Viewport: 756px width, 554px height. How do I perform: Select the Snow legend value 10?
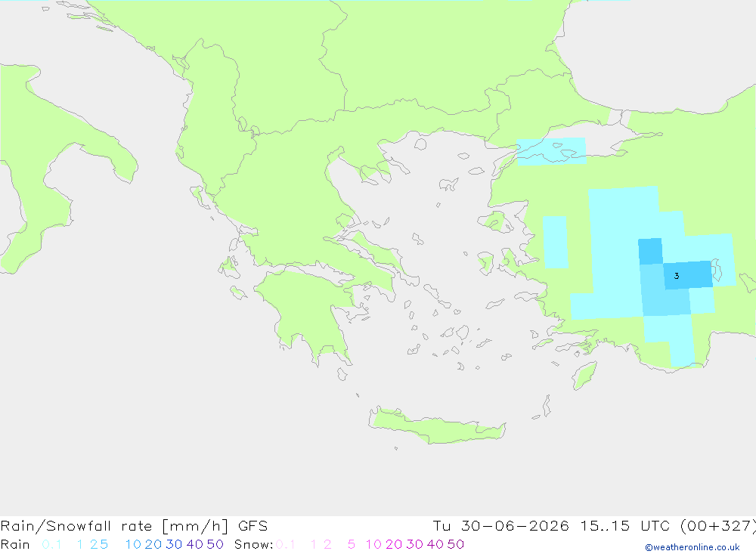pos(373,544)
